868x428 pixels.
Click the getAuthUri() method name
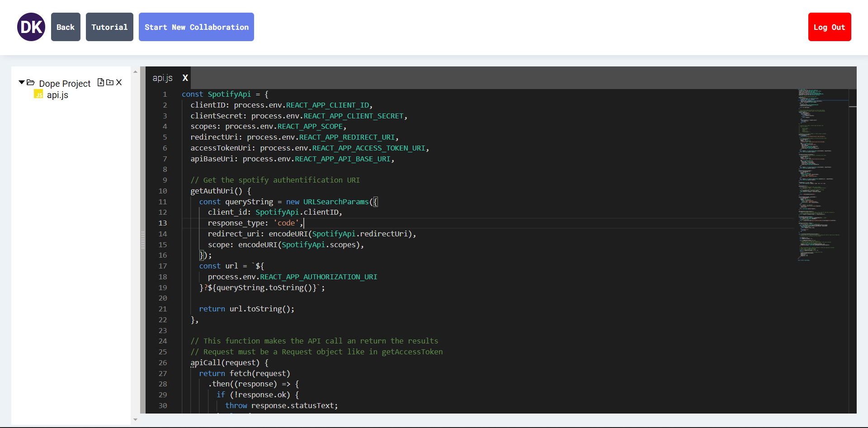click(x=216, y=191)
